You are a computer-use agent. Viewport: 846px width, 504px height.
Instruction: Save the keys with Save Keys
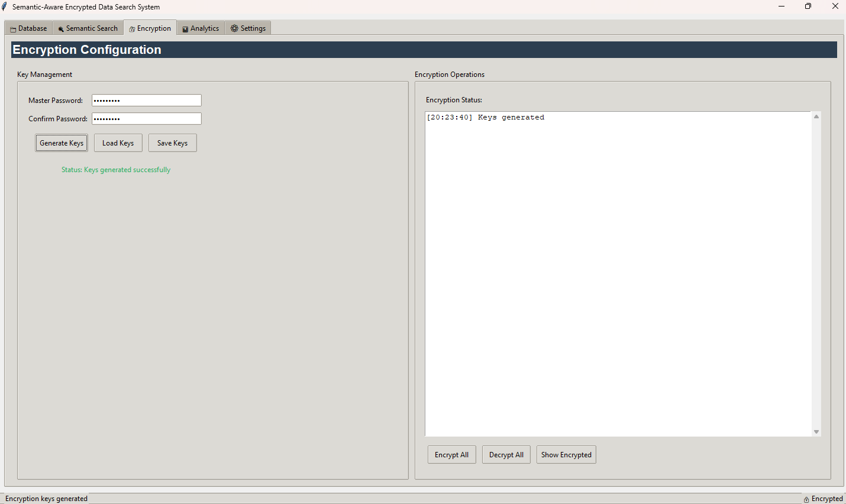pyautogui.click(x=172, y=143)
